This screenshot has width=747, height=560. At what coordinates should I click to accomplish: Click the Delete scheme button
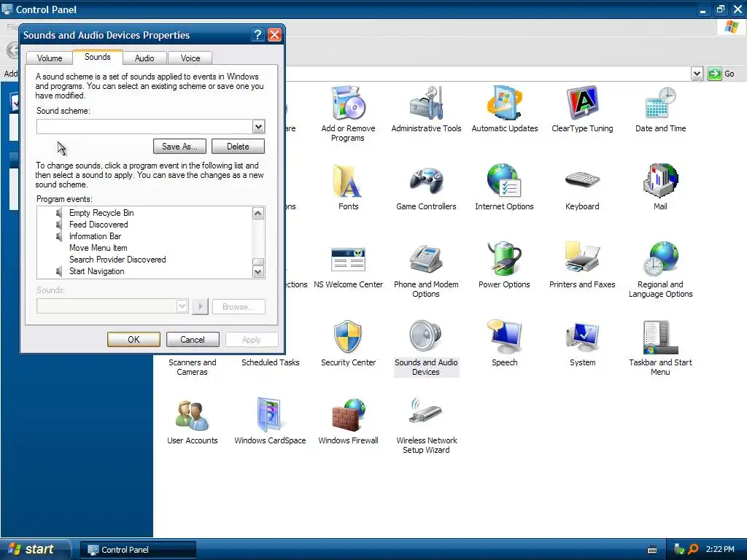coord(238,146)
